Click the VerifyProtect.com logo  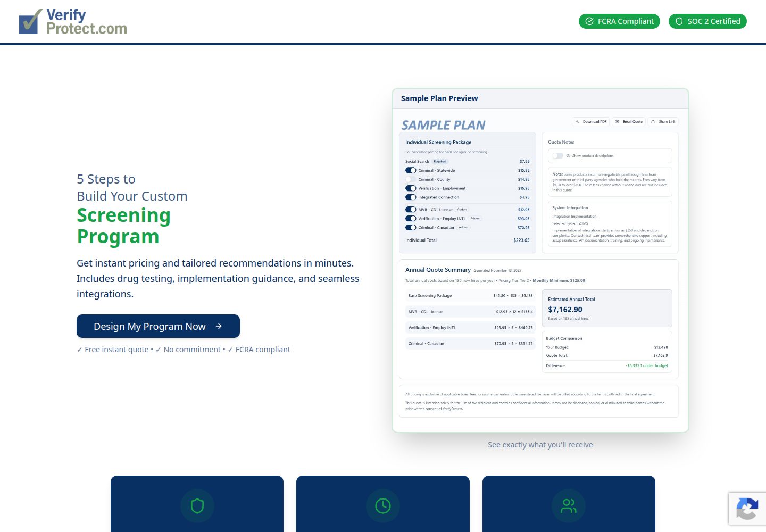click(73, 21)
